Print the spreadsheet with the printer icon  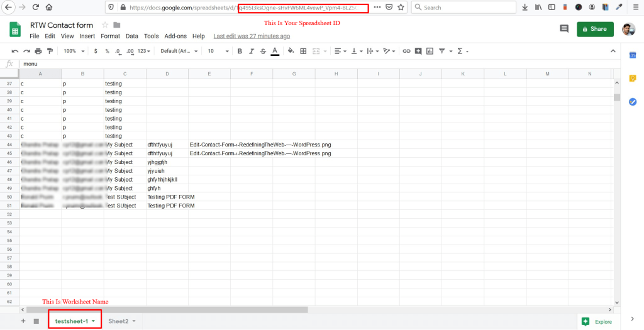point(38,52)
